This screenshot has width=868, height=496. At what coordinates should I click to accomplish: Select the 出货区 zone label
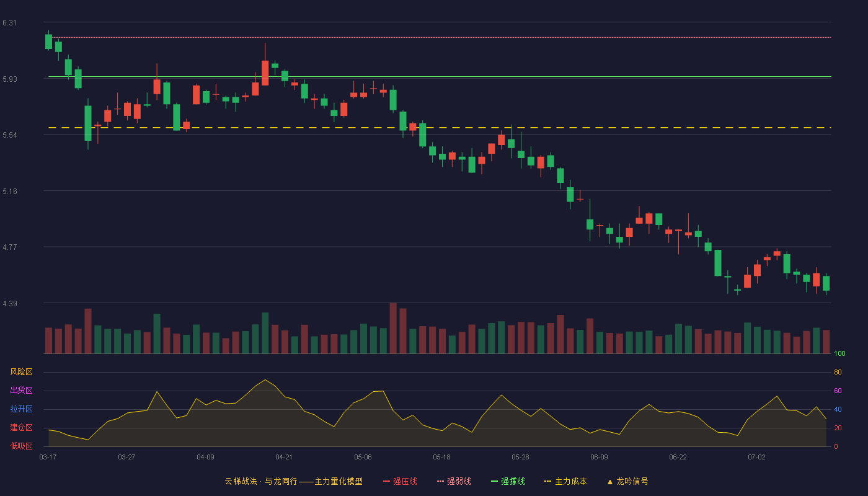coord(21,391)
